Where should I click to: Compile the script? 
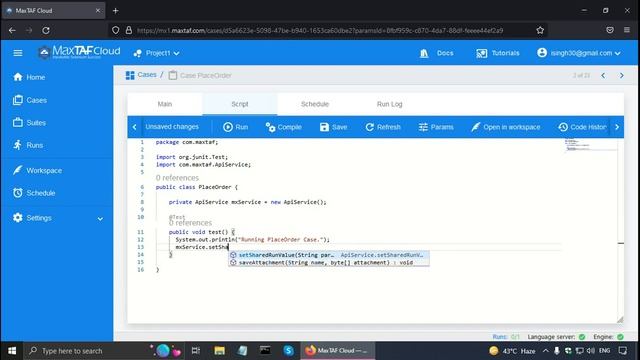tap(284, 127)
